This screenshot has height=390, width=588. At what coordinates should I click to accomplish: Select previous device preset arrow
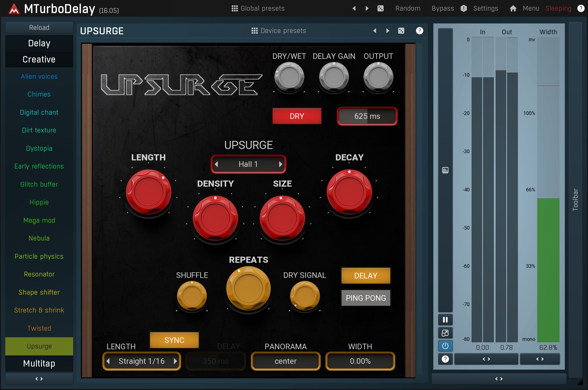(x=375, y=31)
